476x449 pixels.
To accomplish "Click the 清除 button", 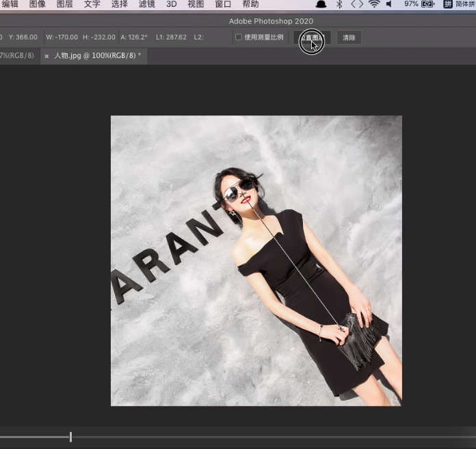I will [x=349, y=38].
